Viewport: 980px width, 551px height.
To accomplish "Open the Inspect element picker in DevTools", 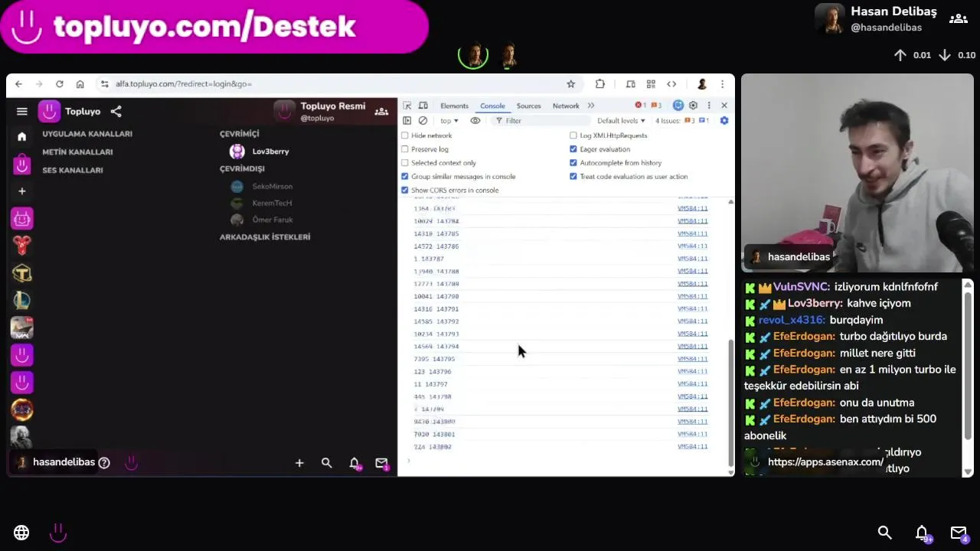I will (407, 106).
